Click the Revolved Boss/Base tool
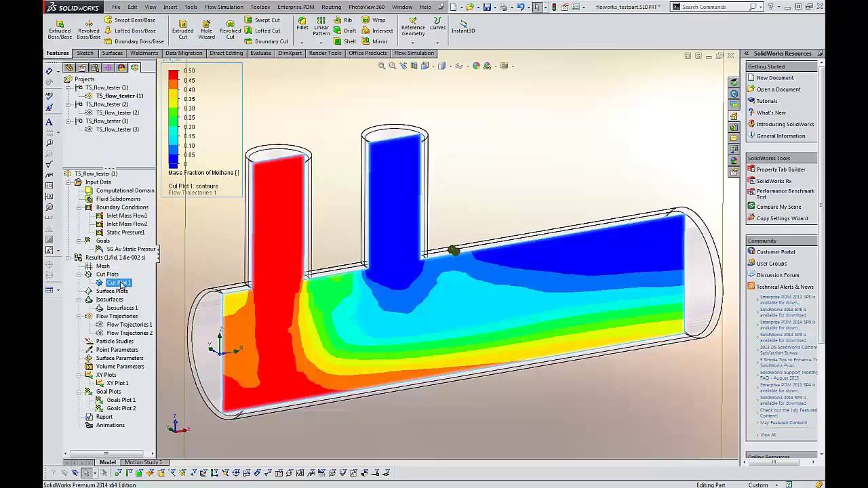 point(89,29)
